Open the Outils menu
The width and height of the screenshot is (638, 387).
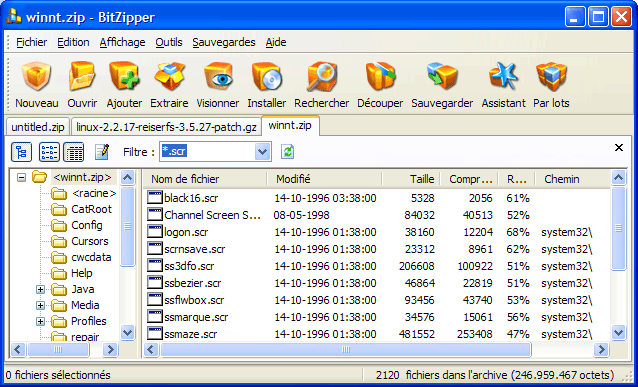[169, 42]
